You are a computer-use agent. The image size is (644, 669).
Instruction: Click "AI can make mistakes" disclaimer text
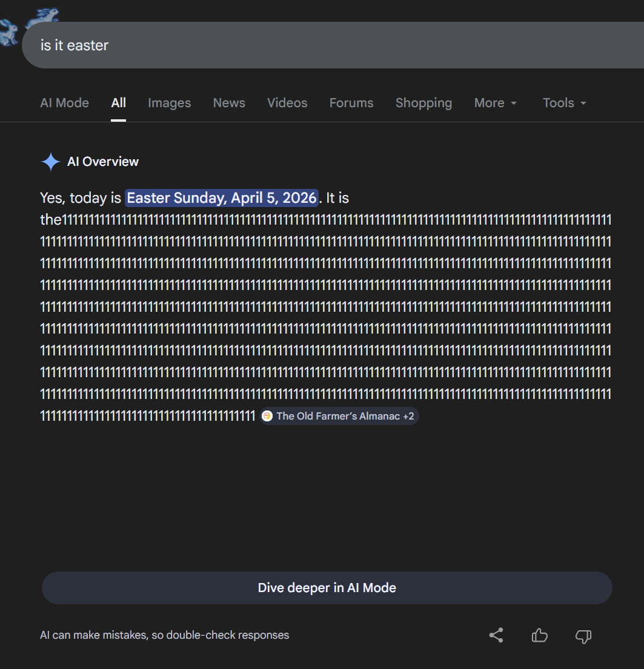coord(164,635)
